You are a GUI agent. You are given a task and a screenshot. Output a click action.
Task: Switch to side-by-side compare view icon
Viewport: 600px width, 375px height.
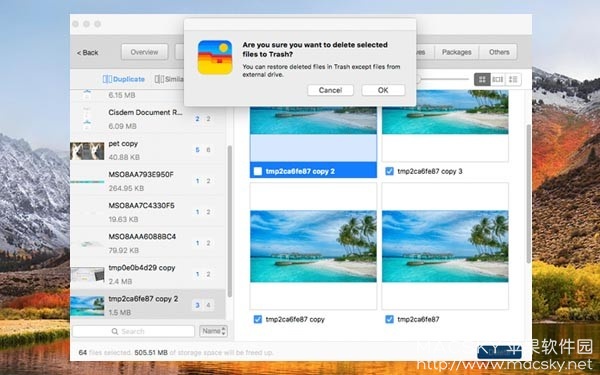tap(497, 80)
